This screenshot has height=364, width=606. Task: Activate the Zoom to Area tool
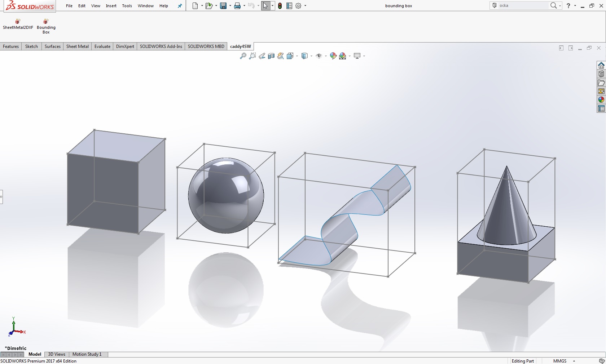[x=252, y=56]
